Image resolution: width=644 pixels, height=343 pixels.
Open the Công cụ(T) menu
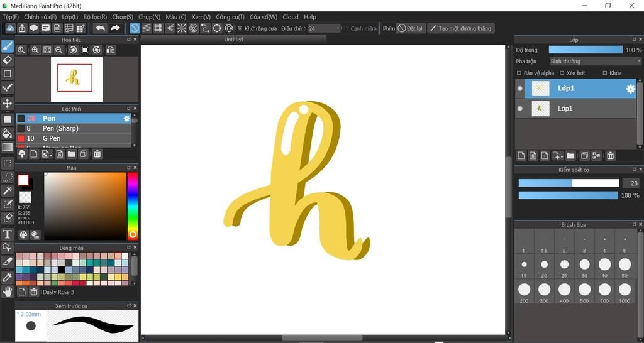click(x=230, y=17)
